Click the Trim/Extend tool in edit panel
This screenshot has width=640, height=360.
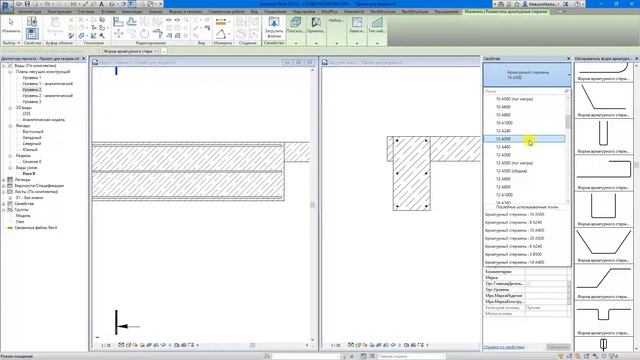(x=158, y=34)
